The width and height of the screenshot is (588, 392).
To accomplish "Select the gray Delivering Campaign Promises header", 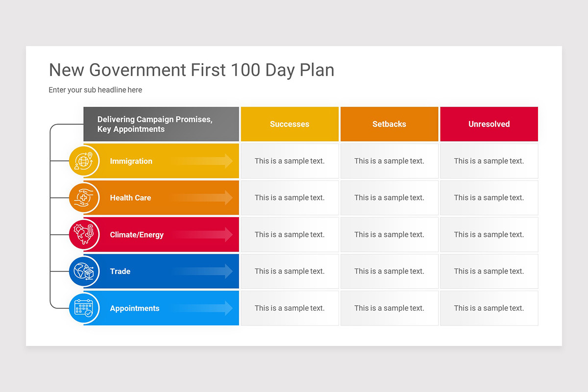I will (161, 124).
